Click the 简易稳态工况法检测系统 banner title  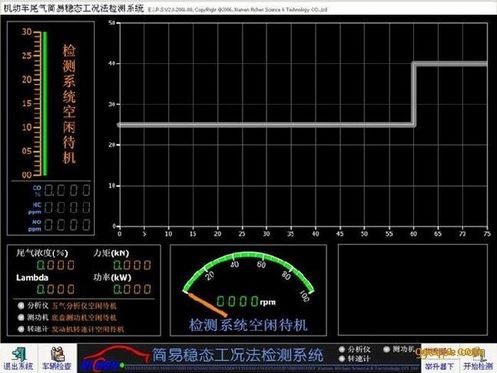238,355
